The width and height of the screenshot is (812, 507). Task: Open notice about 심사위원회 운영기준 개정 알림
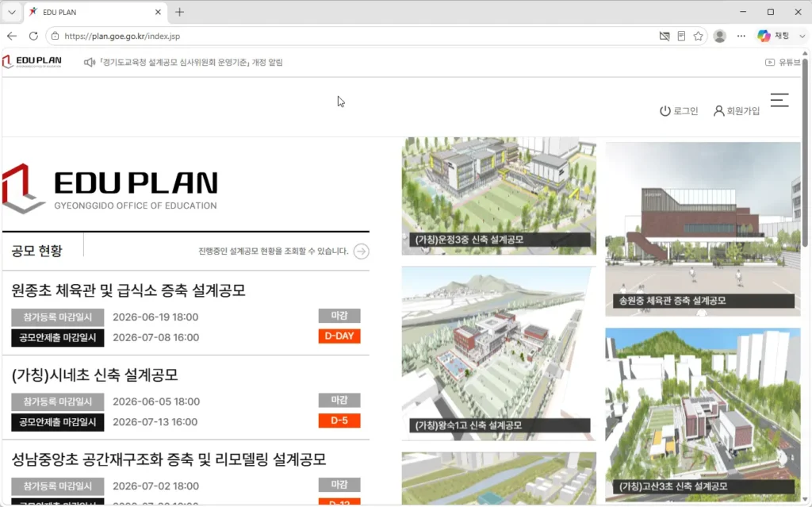tap(190, 62)
